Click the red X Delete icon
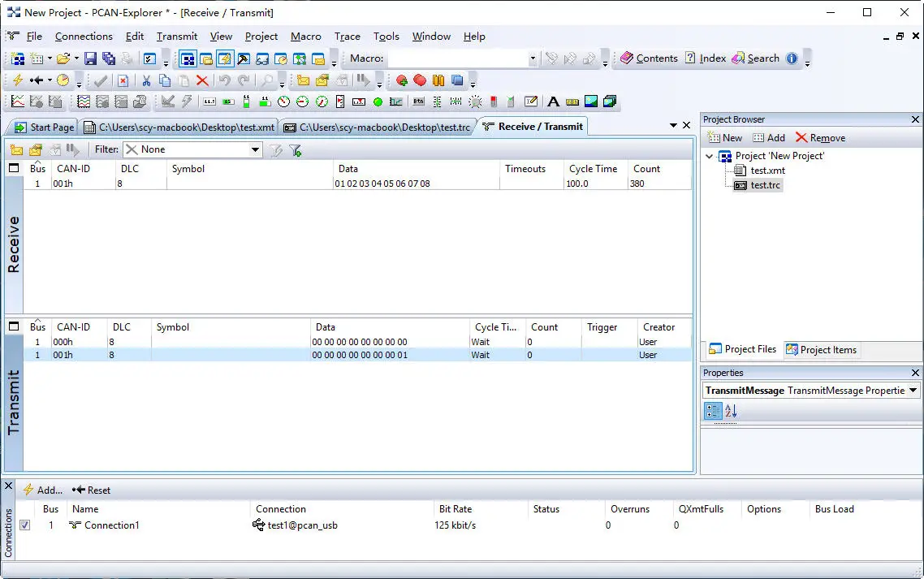The image size is (924, 579). click(x=202, y=80)
